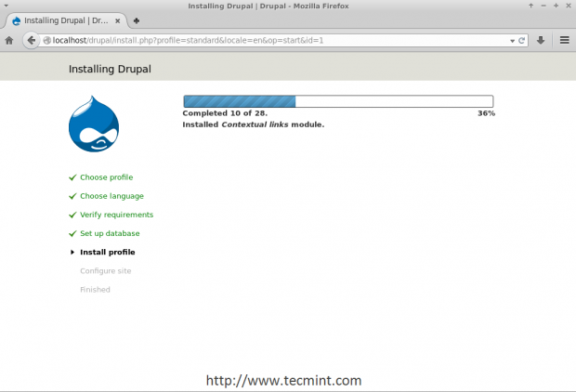The width and height of the screenshot is (576, 392).
Task: Click the window shade up-arrow button
Action: (x=530, y=6)
